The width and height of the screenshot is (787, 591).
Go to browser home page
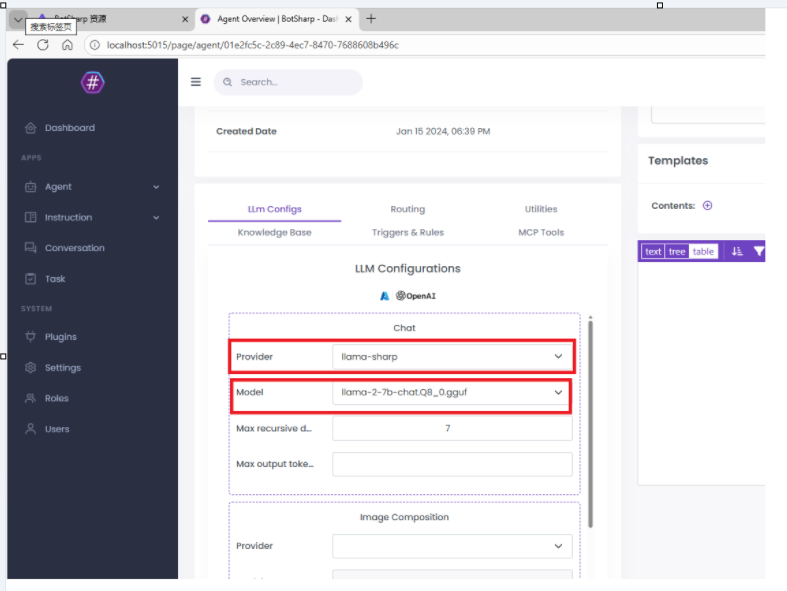tap(67, 45)
